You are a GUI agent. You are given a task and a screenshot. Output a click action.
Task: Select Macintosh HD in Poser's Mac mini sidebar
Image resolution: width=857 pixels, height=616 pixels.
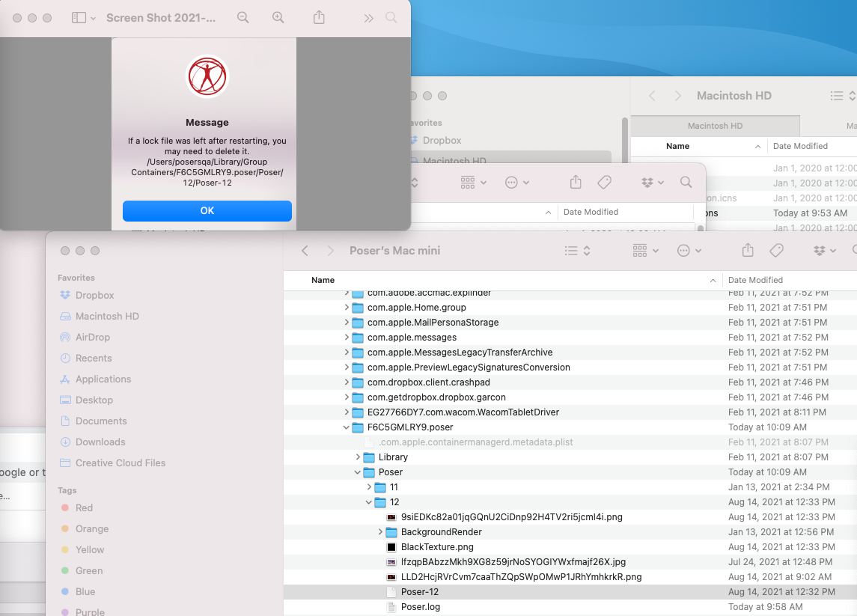pos(107,316)
